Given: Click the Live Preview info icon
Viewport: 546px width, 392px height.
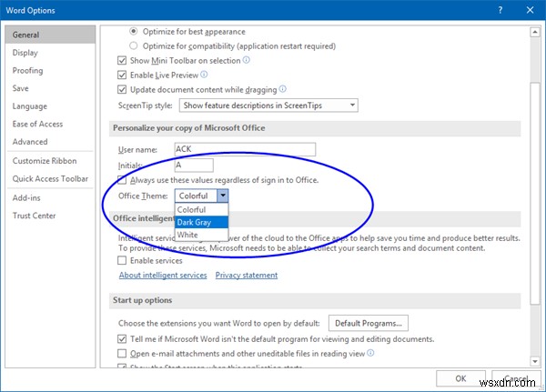Looking at the screenshot, I should (x=204, y=75).
